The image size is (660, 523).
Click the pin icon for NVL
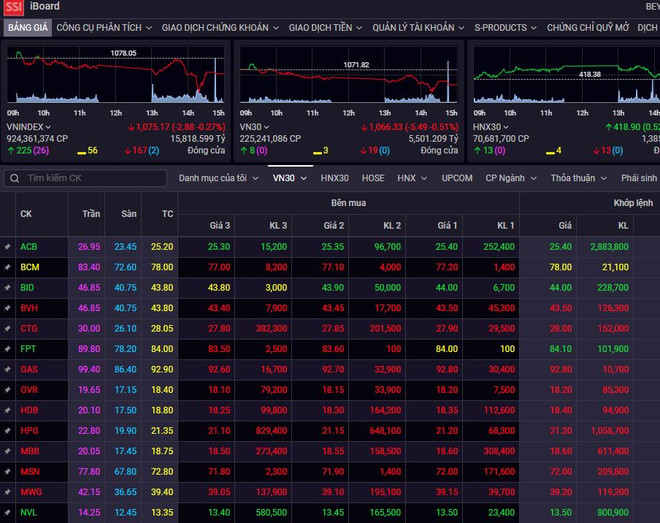[8, 513]
